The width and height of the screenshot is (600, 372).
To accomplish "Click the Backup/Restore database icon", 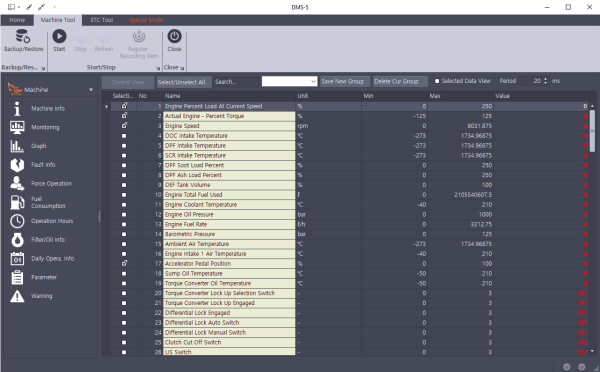I will pyautogui.click(x=23, y=36).
